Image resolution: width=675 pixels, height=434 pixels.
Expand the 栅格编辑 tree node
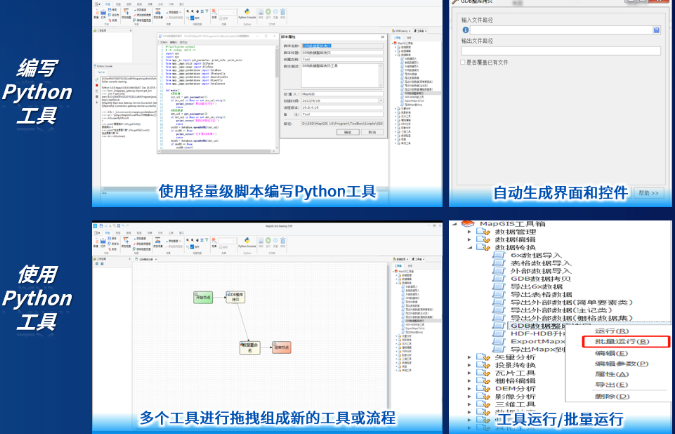tap(471, 381)
